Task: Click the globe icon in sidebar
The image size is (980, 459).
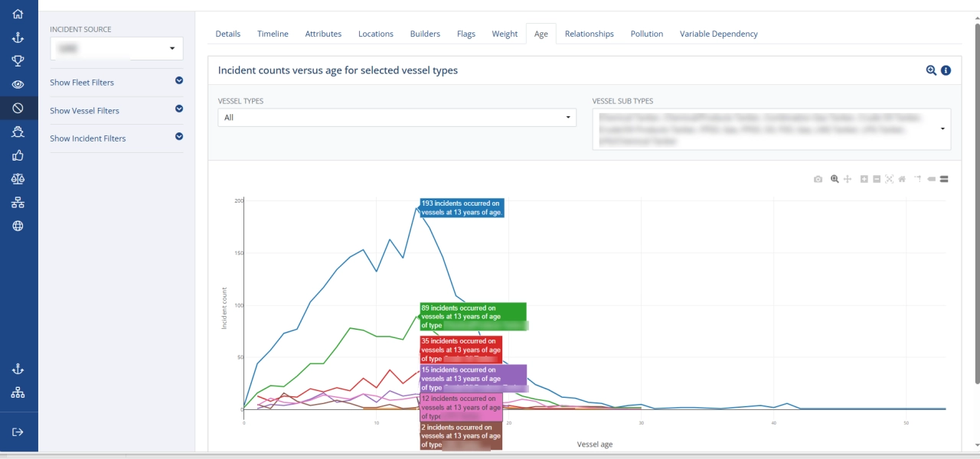Action: click(x=18, y=226)
